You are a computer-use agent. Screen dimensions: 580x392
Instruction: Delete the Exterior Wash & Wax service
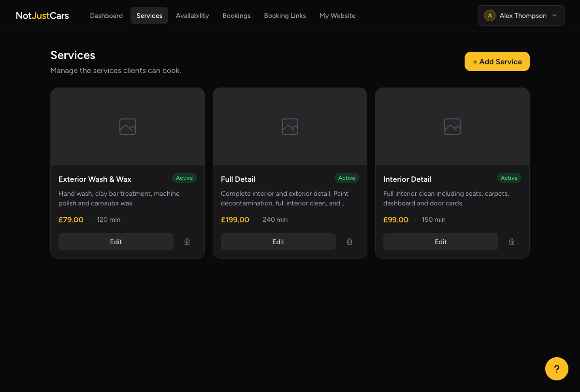pyautogui.click(x=187, y=242)
